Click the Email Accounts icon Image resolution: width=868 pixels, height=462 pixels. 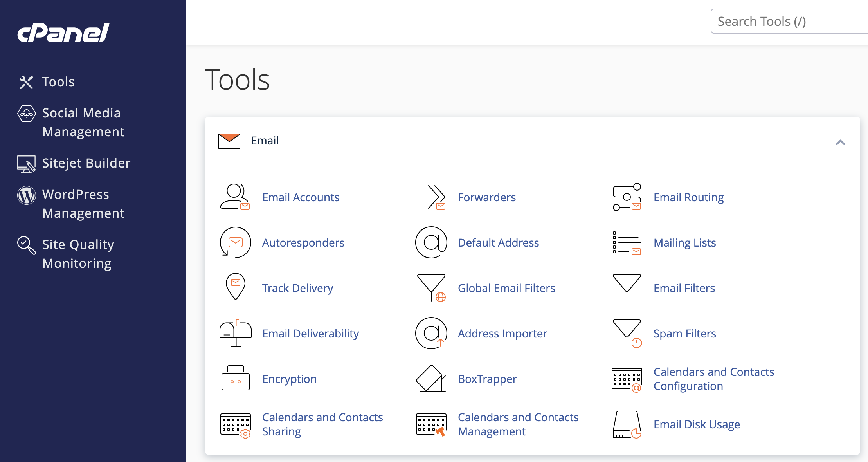235,197
